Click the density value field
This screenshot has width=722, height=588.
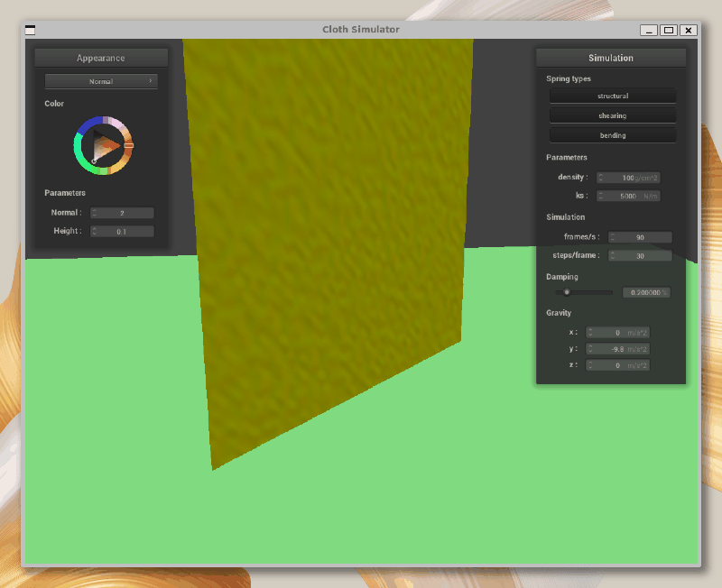pos(628,178)
